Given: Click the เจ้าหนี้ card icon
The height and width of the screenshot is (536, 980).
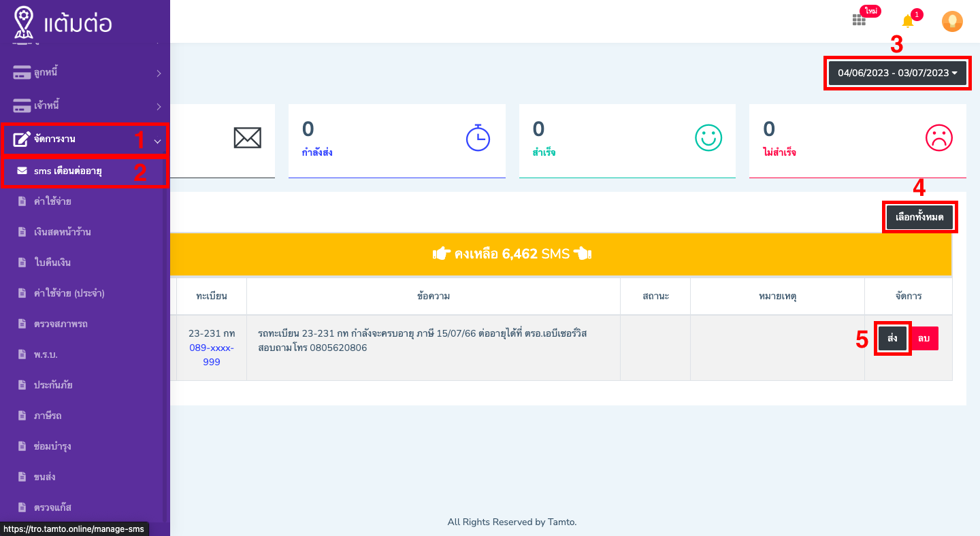Looking at the screenshot, I should [22, 106].
